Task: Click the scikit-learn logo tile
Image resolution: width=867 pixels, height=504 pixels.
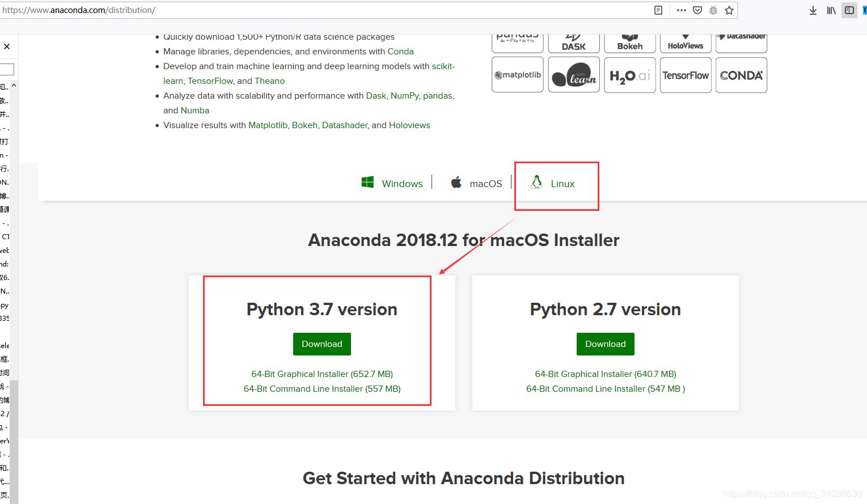Action: coord(574,75)
